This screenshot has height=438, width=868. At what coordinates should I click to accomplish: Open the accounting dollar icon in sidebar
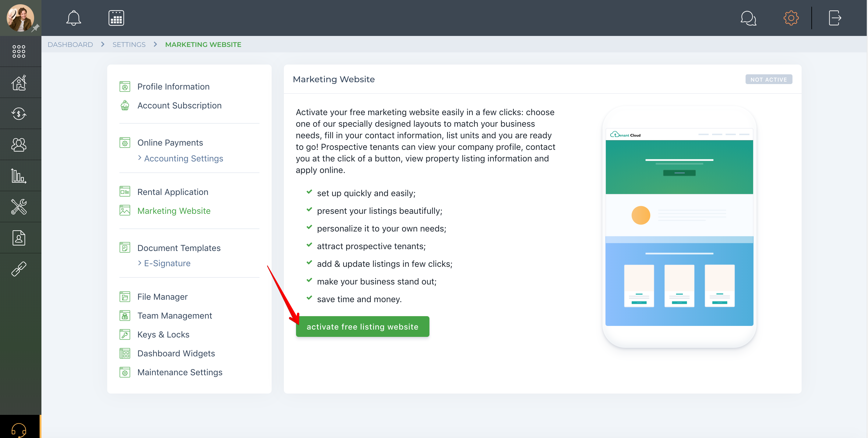19,114
